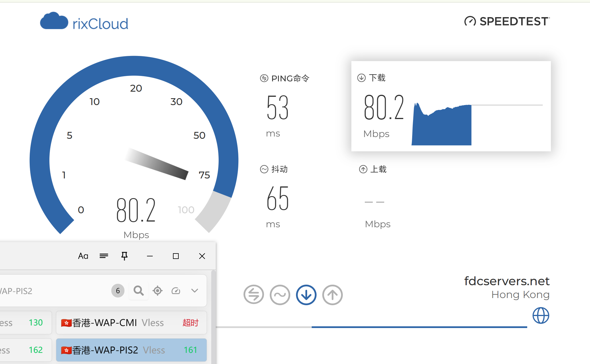Click the node count badge 6

[x=118, y=291]
